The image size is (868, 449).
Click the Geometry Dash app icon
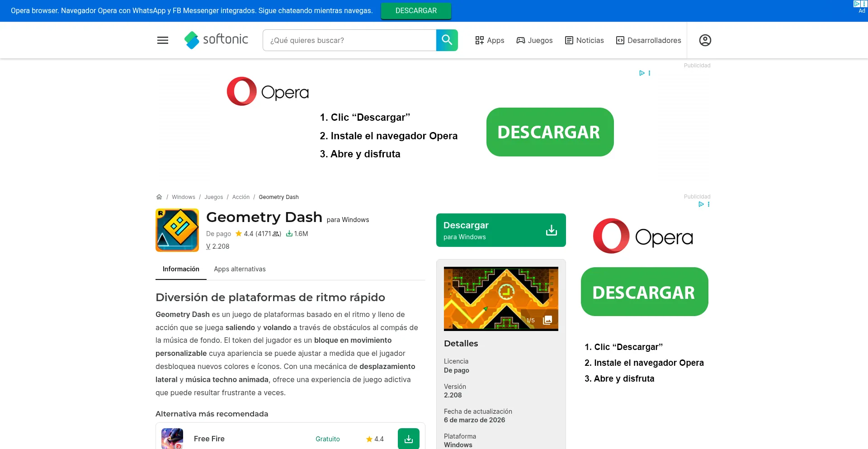[x=177, y=230]
